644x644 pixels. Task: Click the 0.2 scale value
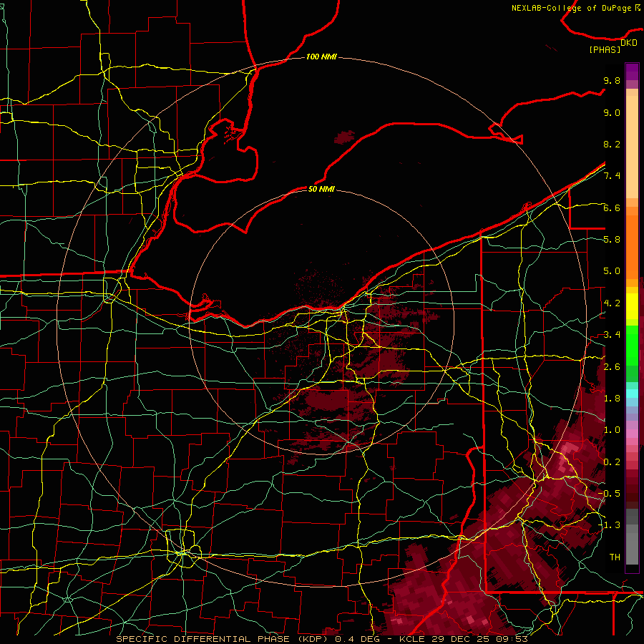click(612, 462)
